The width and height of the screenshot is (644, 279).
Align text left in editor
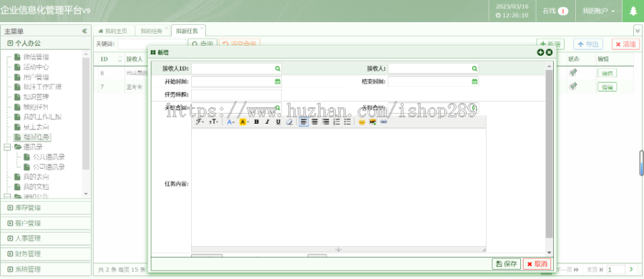[303, 122]
